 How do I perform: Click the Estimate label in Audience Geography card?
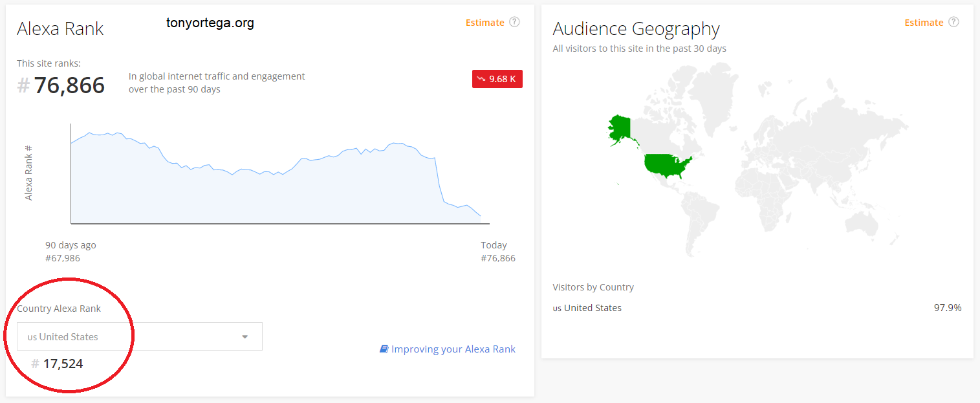click(924, 23)
